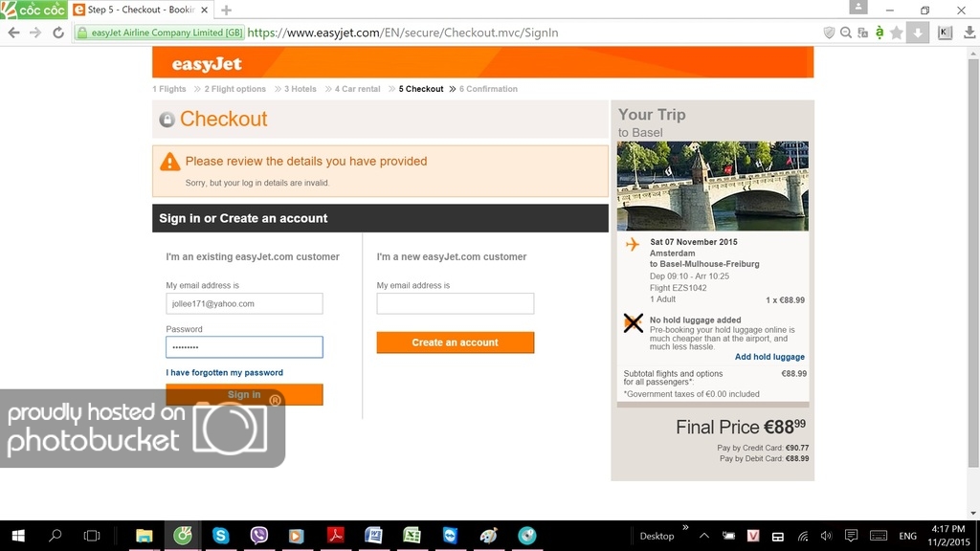Click the Basel bridge trip photo
The height and width of the screenshot is (551, 980).
point(712,186)
